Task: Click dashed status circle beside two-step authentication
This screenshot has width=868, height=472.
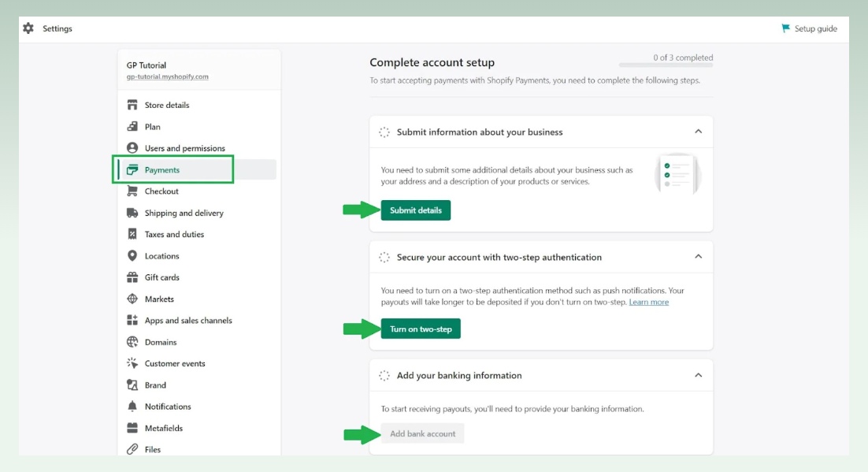Action: coord(384,257)
